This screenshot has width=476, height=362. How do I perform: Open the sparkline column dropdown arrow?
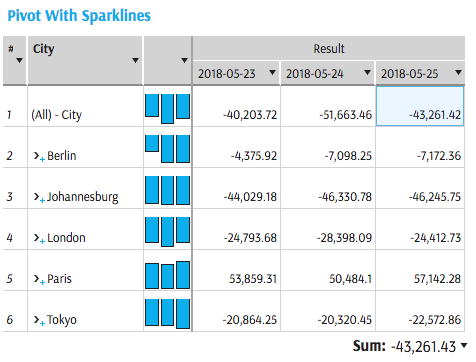click(184, 60)
